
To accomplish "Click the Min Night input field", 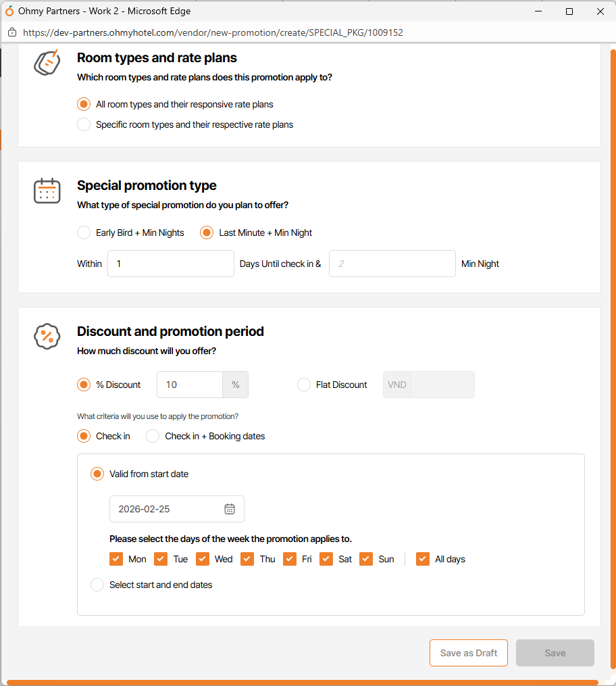I will click(x=392, y=264).
